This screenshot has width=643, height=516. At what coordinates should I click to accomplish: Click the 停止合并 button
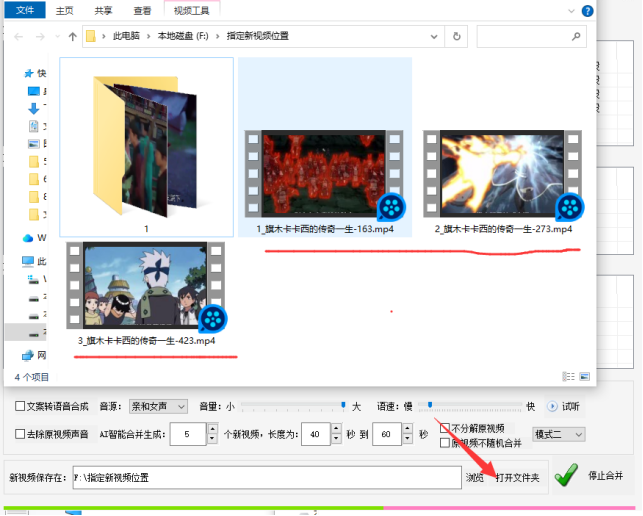(605, 476)
